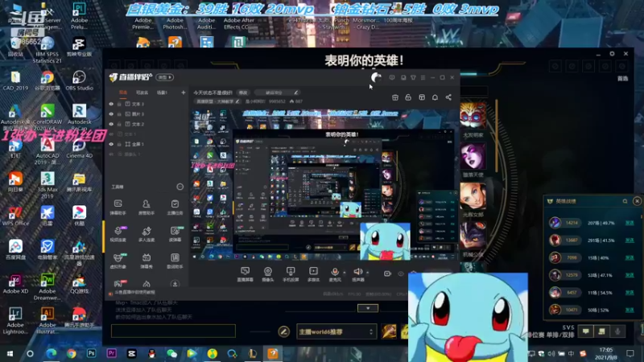Open the chat button in League client
Viewport: 644px width, 362px height.
coord(586,331)
